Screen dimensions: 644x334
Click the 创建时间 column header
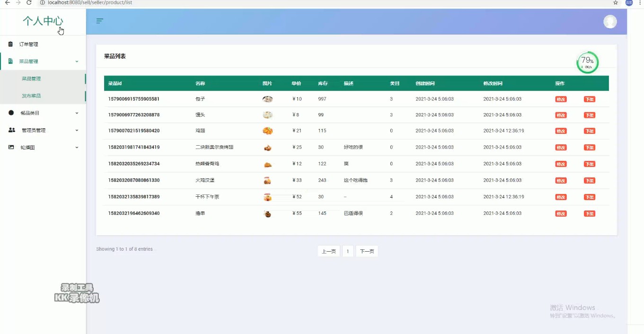425,83
